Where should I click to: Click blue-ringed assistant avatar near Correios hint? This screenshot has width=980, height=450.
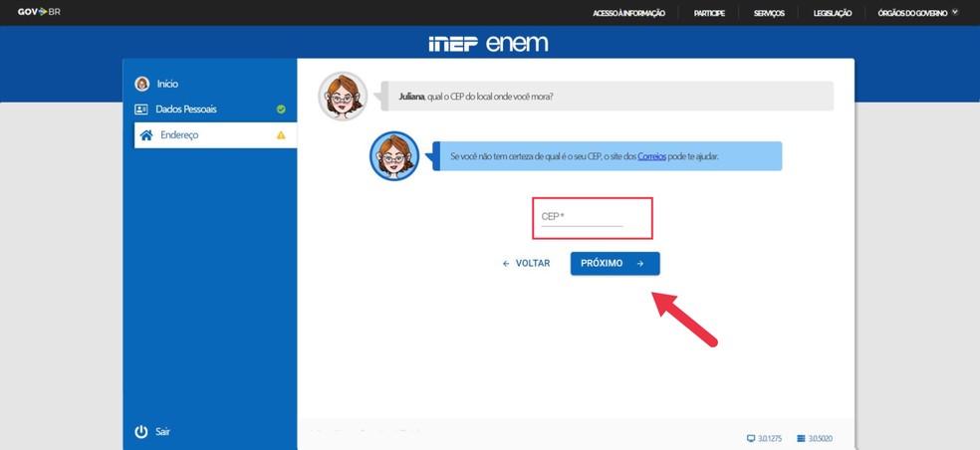(x=394, y=156)
